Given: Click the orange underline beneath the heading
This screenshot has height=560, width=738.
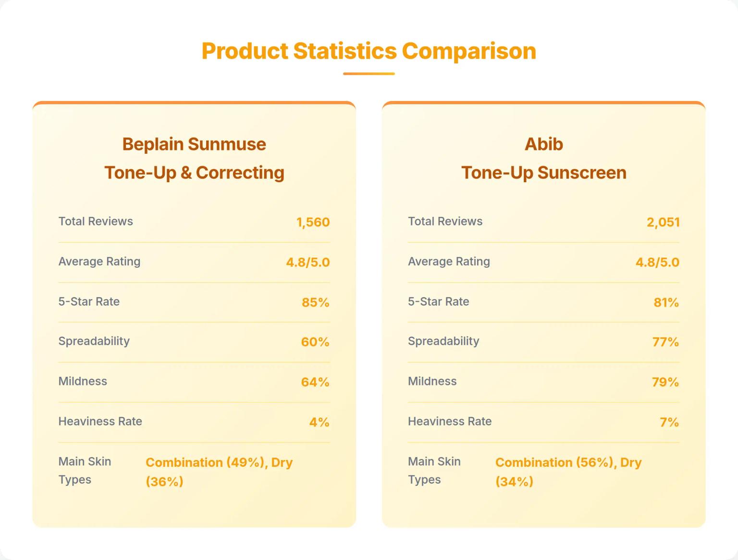Looking at the screenshot, I should click(x=369, y=74).
